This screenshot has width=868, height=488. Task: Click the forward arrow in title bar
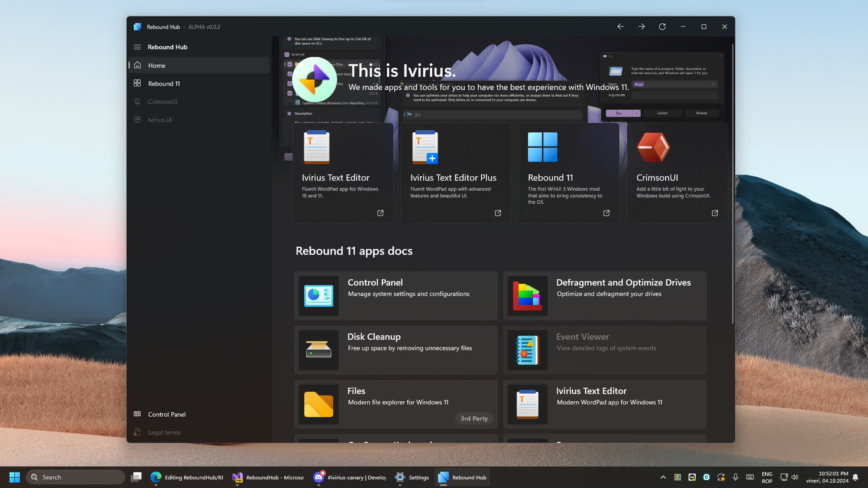[641, 27]
